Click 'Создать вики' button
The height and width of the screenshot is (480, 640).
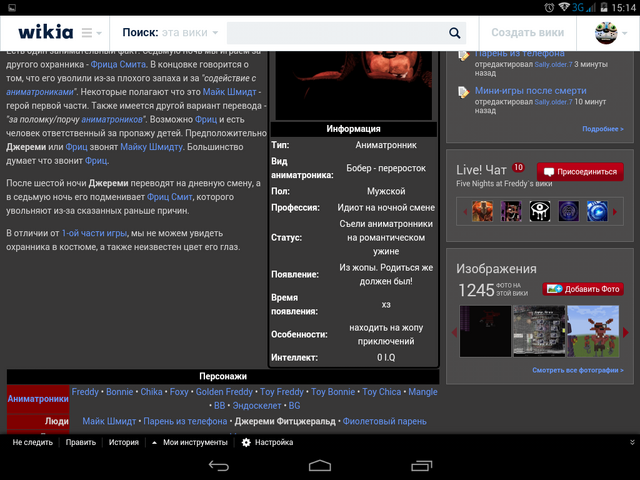(527, 33)
